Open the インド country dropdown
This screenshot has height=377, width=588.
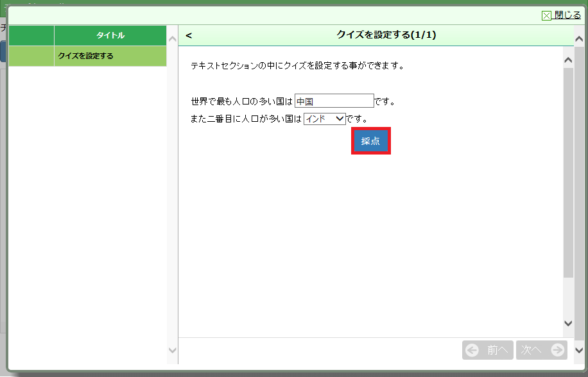(x=324, y=119)
